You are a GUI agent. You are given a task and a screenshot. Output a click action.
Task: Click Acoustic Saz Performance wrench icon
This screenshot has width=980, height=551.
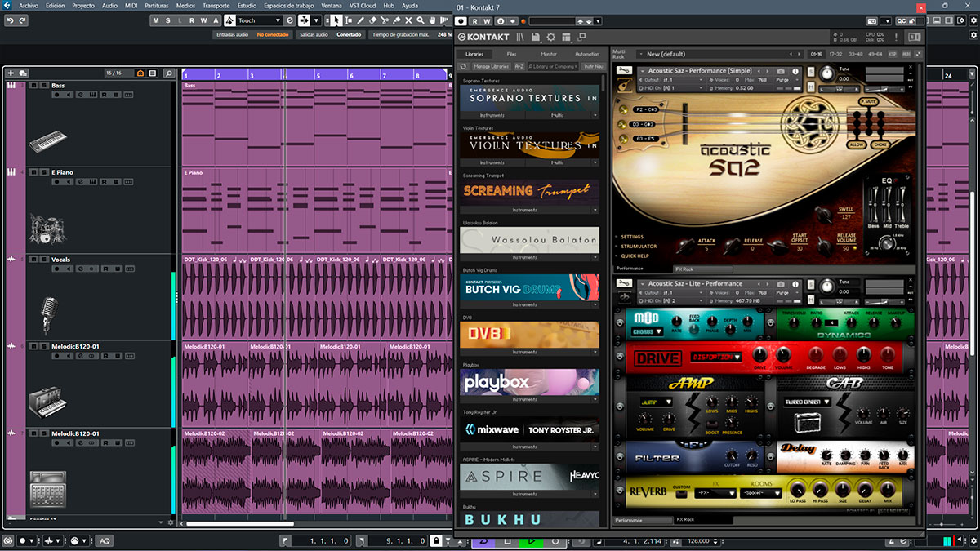coord(624,70)
